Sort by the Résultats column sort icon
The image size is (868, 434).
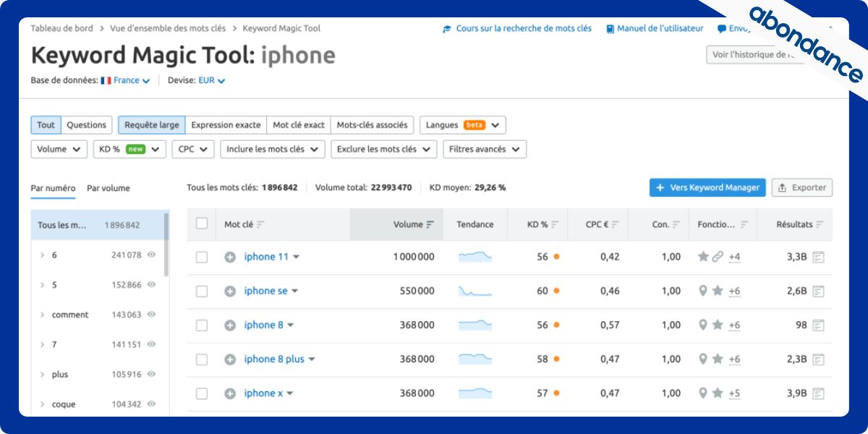820,224
